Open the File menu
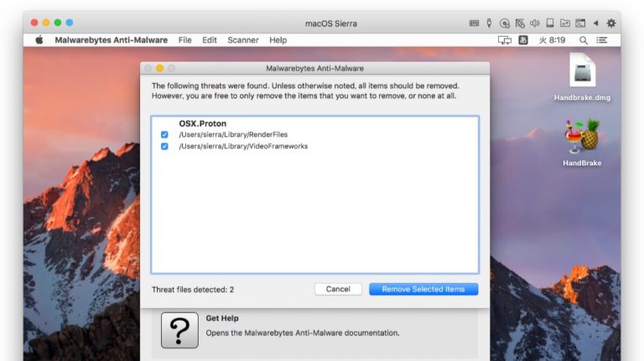Image resolution: width=644 pixels, height=361 pixels. 184,40
